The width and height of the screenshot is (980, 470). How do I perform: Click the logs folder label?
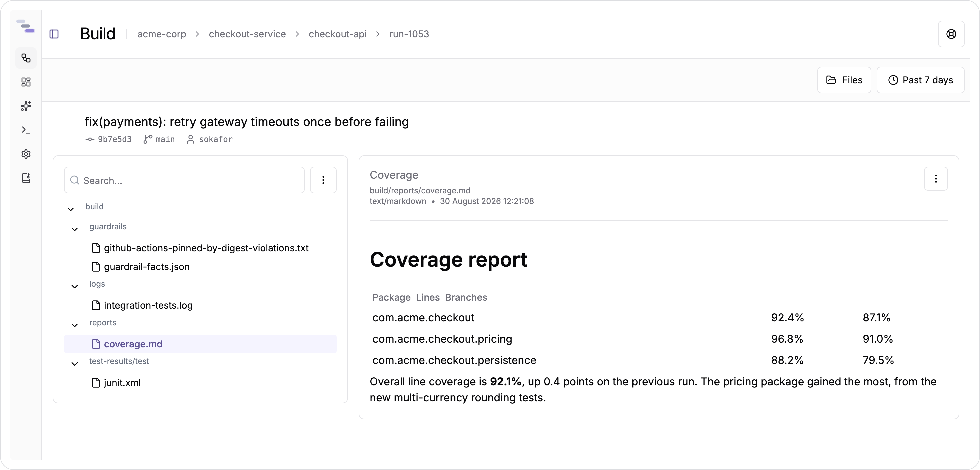97,284
